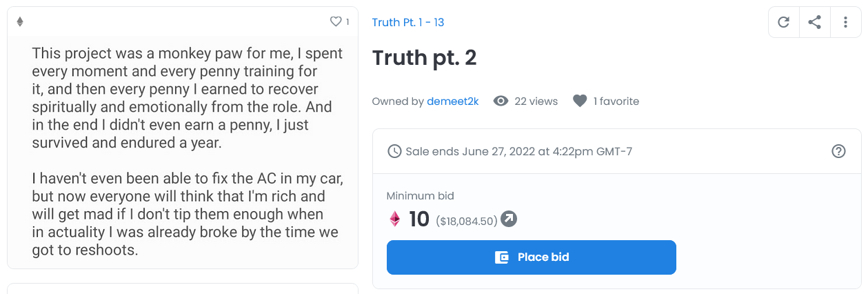The height and width of the screenshot is (294, 868).
Task: Click the sale ends June 27, 2022 text
Action: tap(518, 151)
